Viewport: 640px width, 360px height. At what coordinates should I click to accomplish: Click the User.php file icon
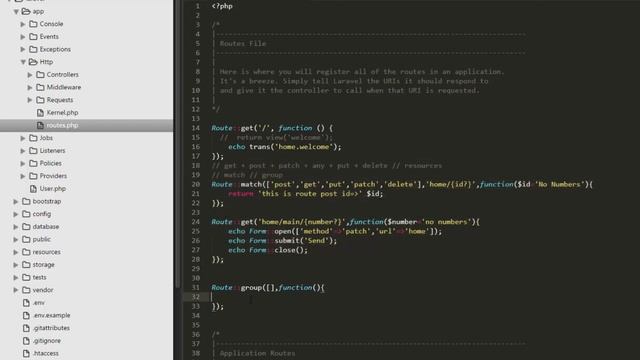pos(33,189)
